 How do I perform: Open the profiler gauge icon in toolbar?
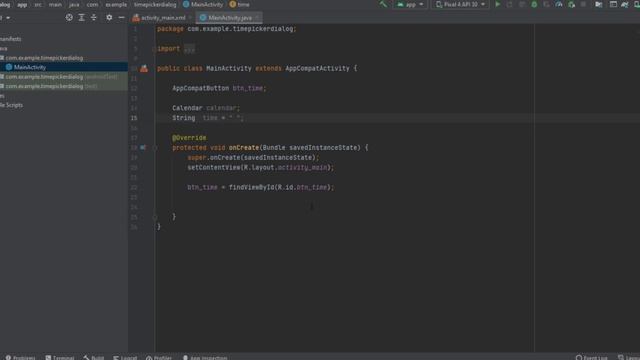pos(559,4)
